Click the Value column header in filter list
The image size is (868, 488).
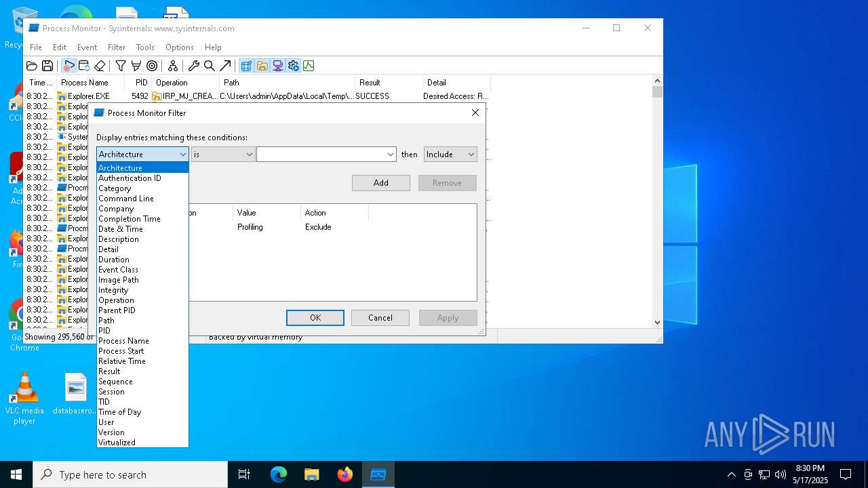[267, 213]
